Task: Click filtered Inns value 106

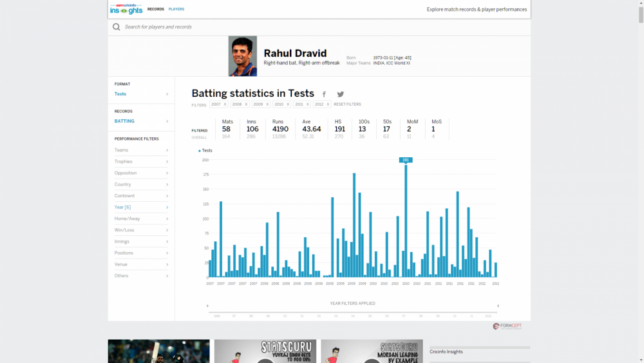Action: (x=252, y=129)
